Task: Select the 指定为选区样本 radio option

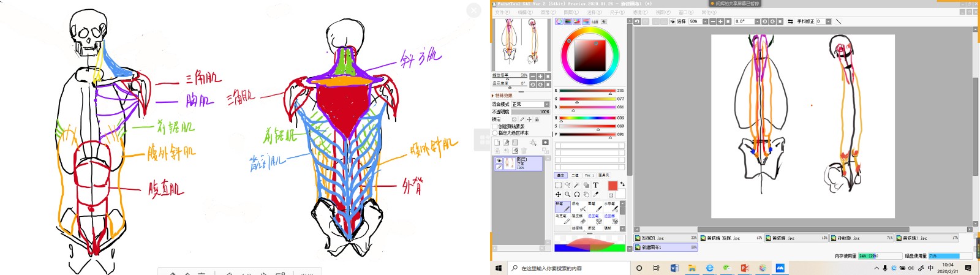Action: point(495,133)
